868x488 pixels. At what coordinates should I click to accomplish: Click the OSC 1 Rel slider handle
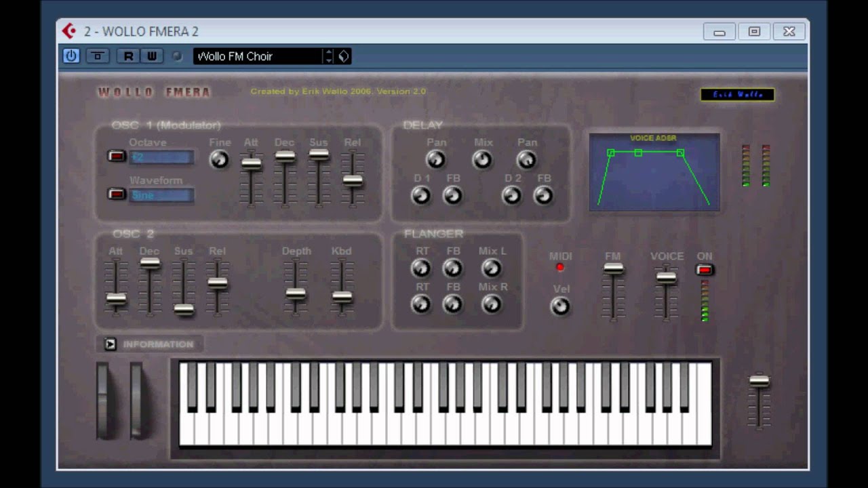click(352, 180)
